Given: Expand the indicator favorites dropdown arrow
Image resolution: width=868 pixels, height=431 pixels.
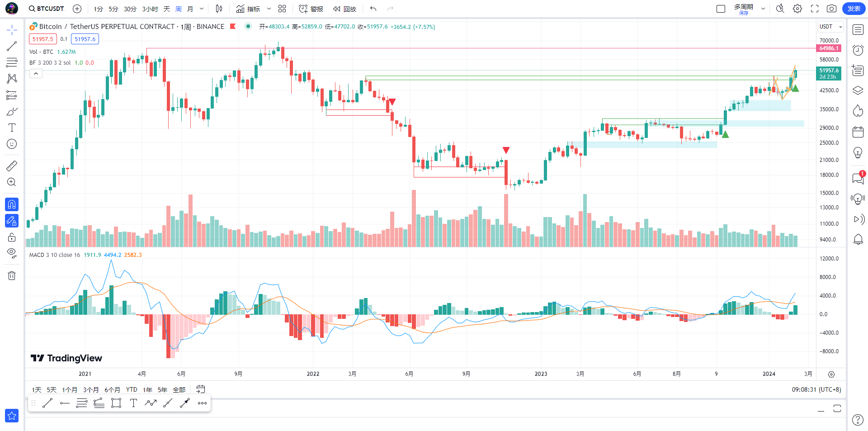Looking at the screenshot, I should click(269, 9).
